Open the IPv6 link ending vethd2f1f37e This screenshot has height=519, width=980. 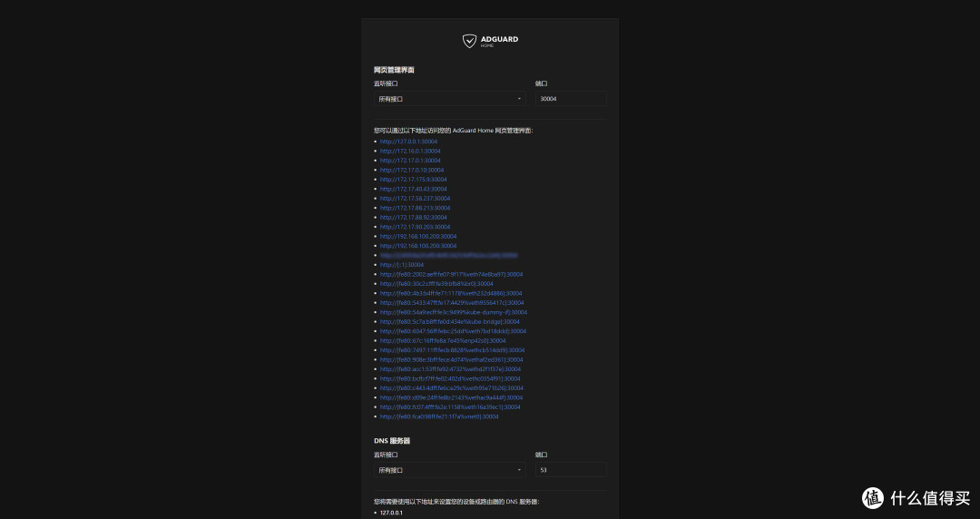[x=450, y=369]
